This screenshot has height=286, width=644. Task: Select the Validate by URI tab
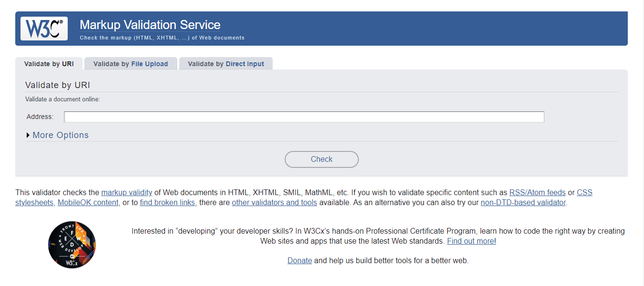point(49,64)
